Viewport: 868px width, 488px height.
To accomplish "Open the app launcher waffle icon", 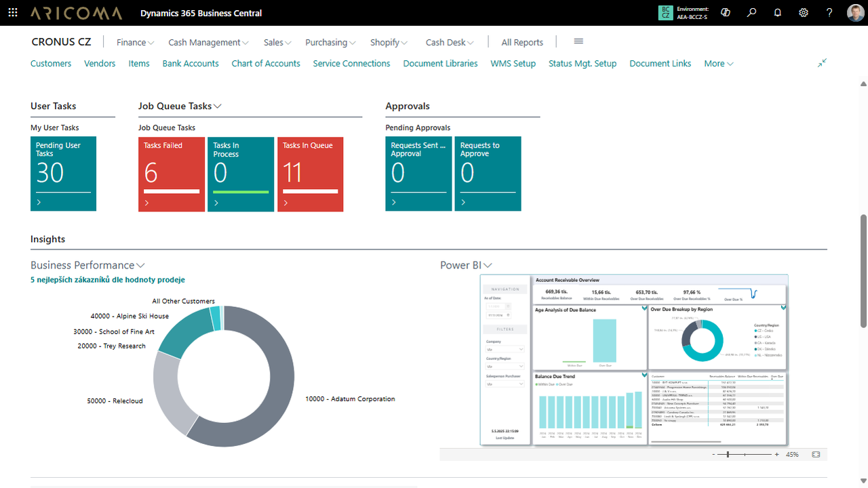I will click(x=12, y=12).
